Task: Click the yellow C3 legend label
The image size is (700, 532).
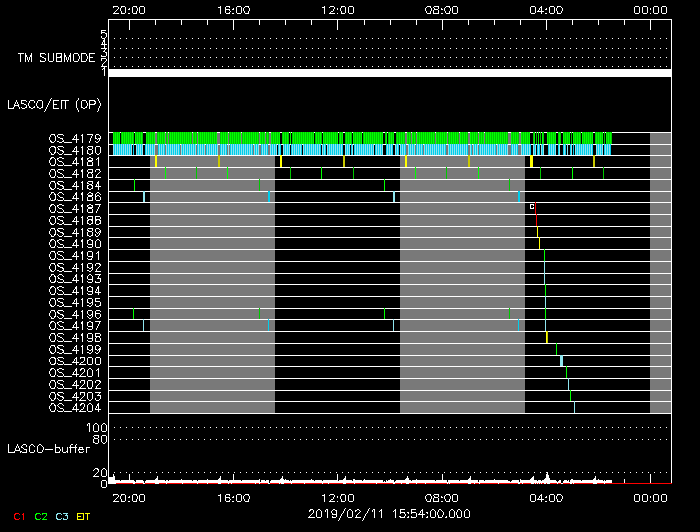Action: pyautogui.click(x=62, y=516)
